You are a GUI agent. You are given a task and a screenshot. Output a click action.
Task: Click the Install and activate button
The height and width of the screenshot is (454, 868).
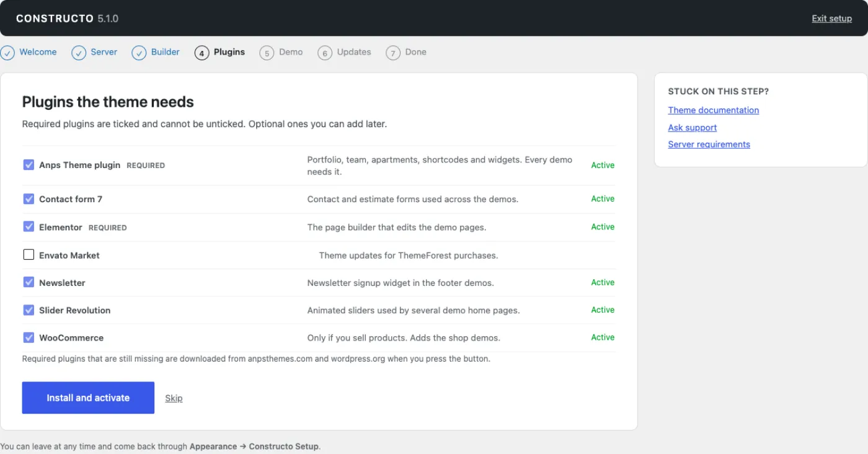point(88,398)
